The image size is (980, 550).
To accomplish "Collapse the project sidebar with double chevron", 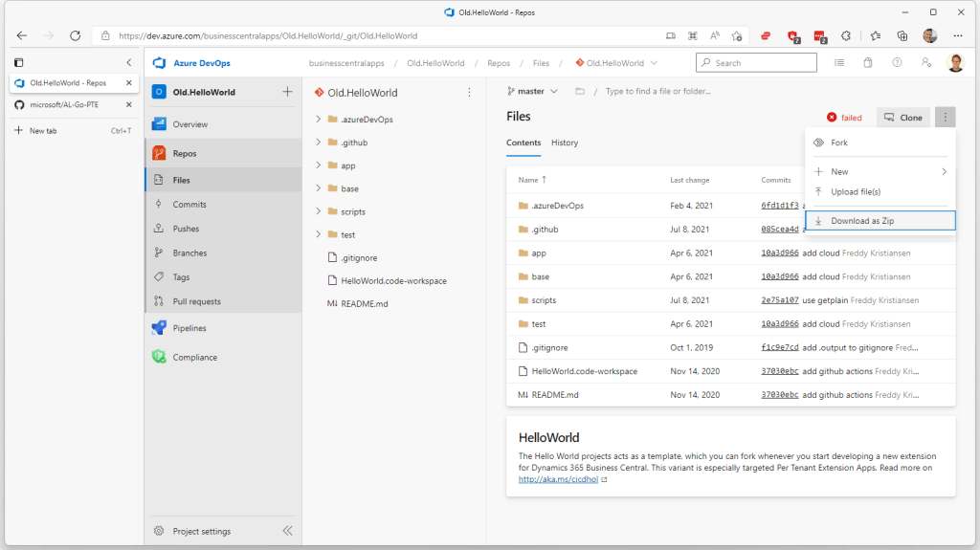I will [x=287, y=531].
